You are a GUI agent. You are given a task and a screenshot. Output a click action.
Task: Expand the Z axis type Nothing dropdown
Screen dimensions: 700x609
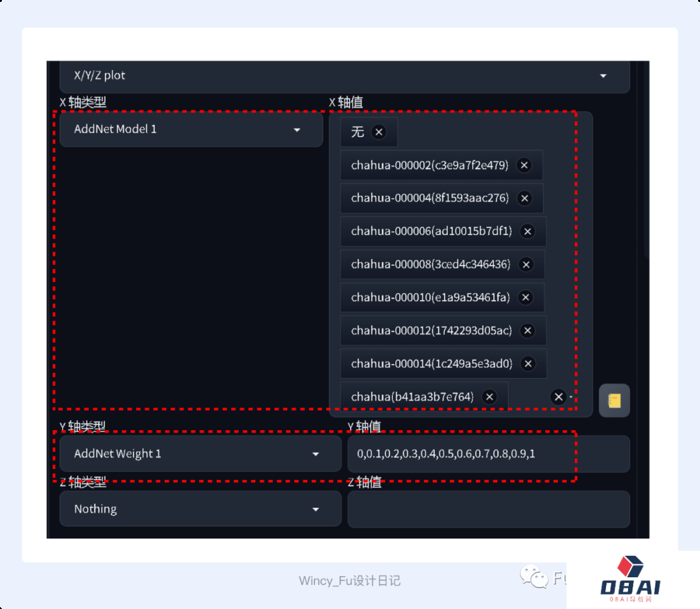coord(316,509)
